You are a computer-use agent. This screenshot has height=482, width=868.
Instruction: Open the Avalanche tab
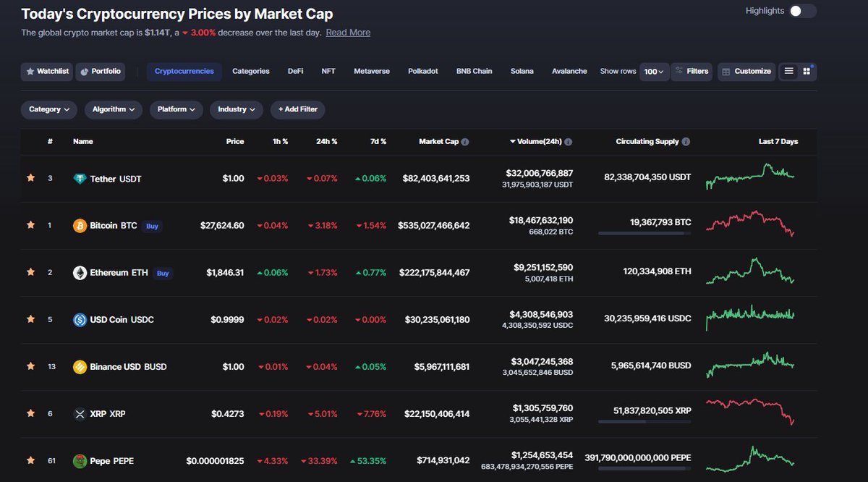point(569,72)
